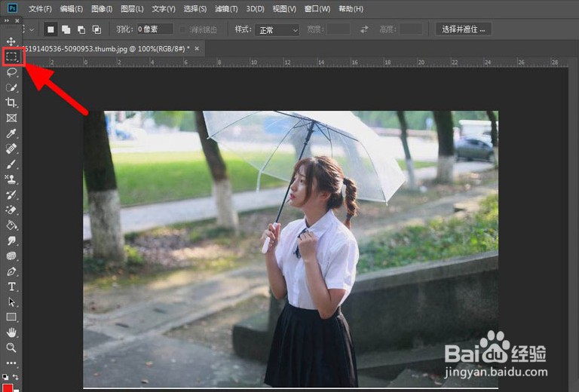Select the Smudge tool
The height and width of the screenshot is (392, 579).
[x=11, y=240]
